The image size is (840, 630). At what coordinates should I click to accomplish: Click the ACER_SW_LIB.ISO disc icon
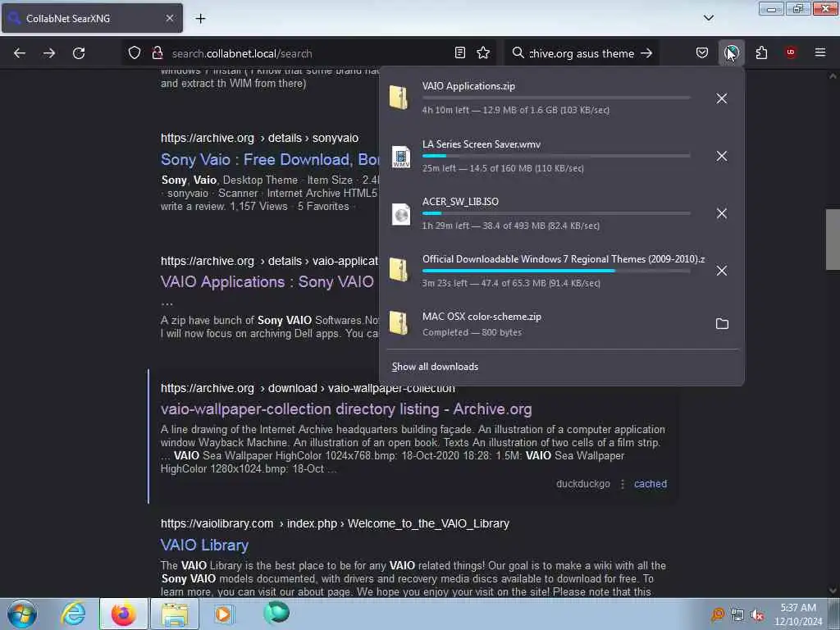(x=400, y=214)
